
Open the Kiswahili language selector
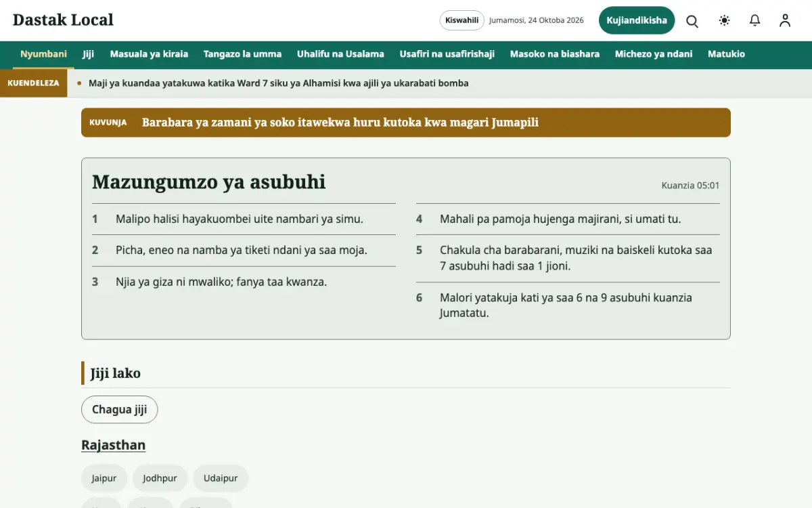point(462,20)
